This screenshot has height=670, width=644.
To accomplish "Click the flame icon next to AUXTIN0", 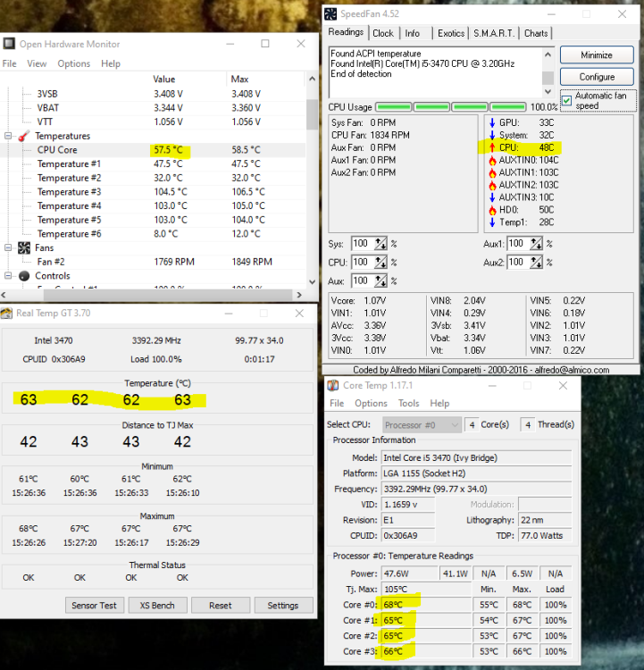I will pos(492,160).
